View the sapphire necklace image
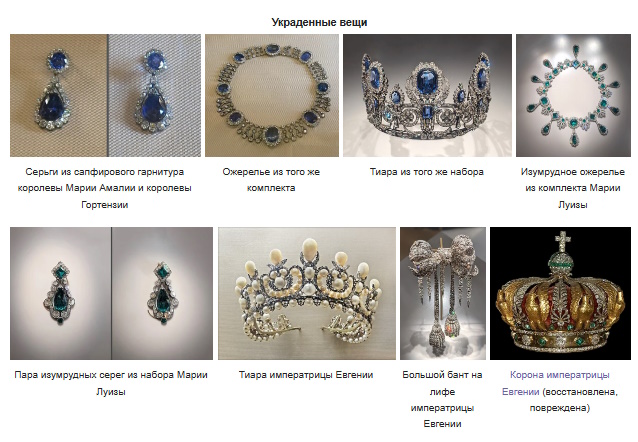This screenshot has height=442, width=638. click(x=272, y=95)
